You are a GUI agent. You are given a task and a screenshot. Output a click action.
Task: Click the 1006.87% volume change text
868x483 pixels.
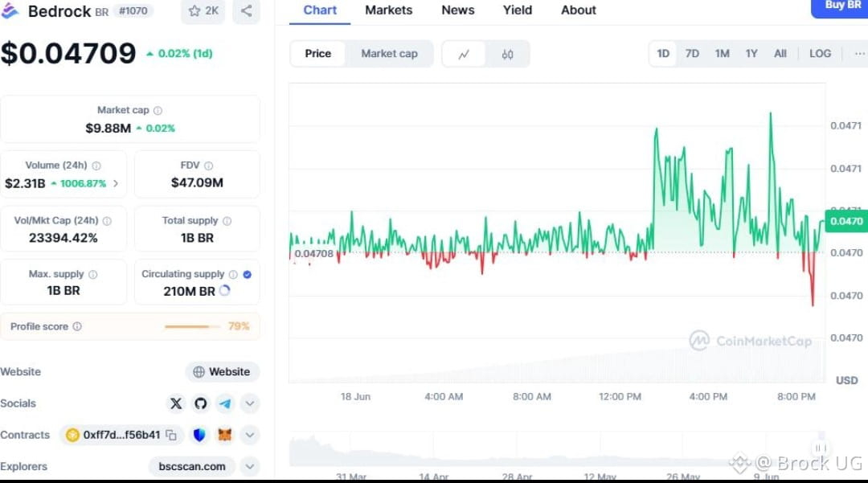tap(83, 183)
